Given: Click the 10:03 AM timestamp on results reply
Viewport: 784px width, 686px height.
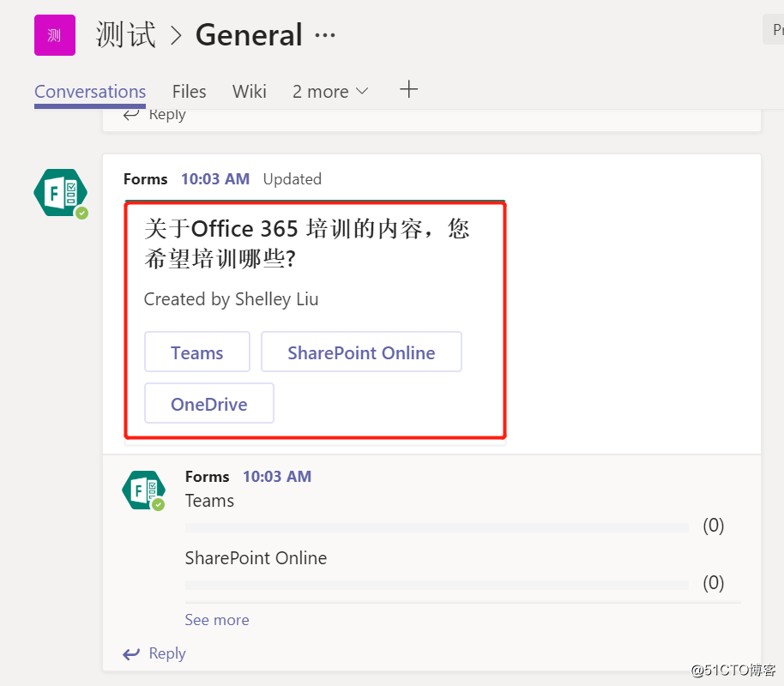Looking at the screenshot, I should click(x=277, y=477).
